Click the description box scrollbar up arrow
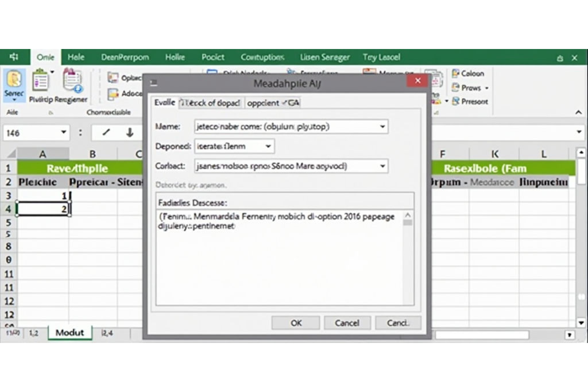Screen dimensions: 588x392 [x=408, y=215]
